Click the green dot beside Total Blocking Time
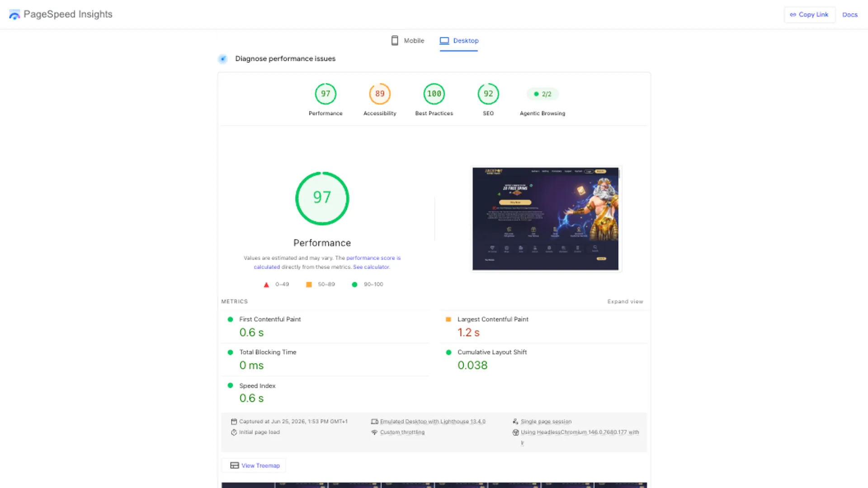868x488 pixels. (230, 352)
